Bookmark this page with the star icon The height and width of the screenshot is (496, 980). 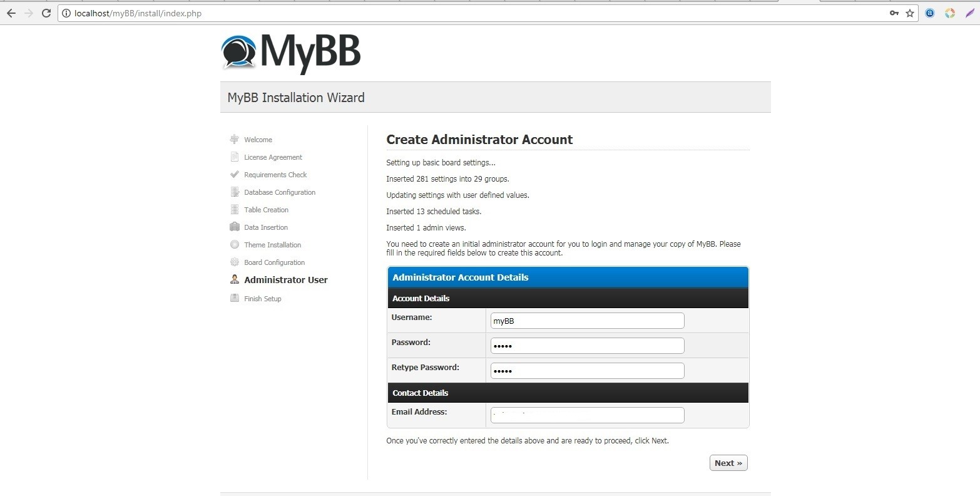point(910,13)
